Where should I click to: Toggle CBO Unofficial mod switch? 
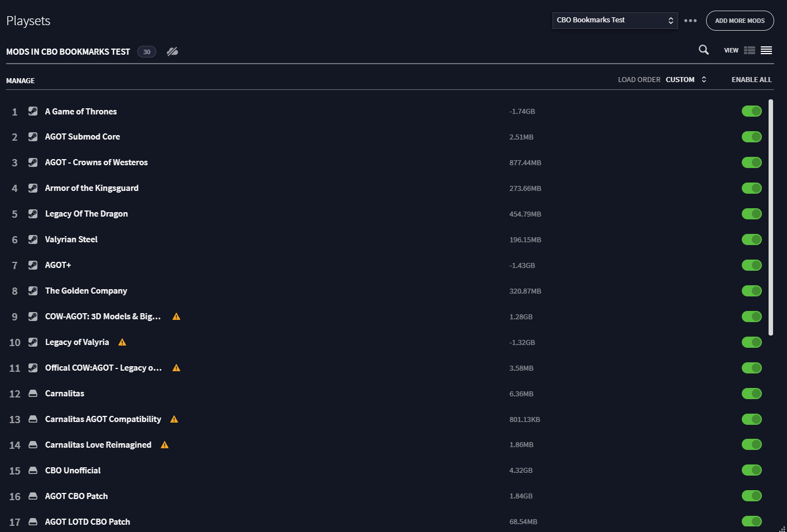click(x=752, y=470)
